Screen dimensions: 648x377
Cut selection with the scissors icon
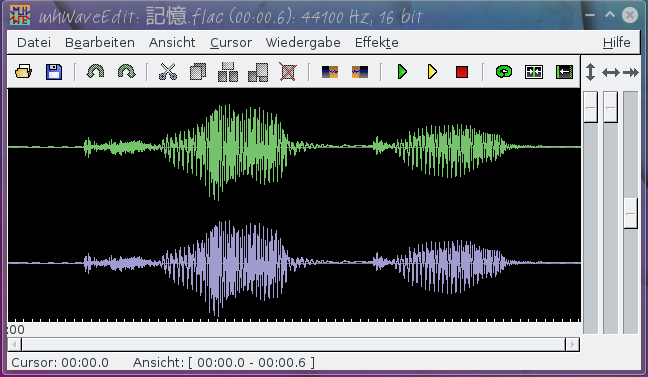168,72
